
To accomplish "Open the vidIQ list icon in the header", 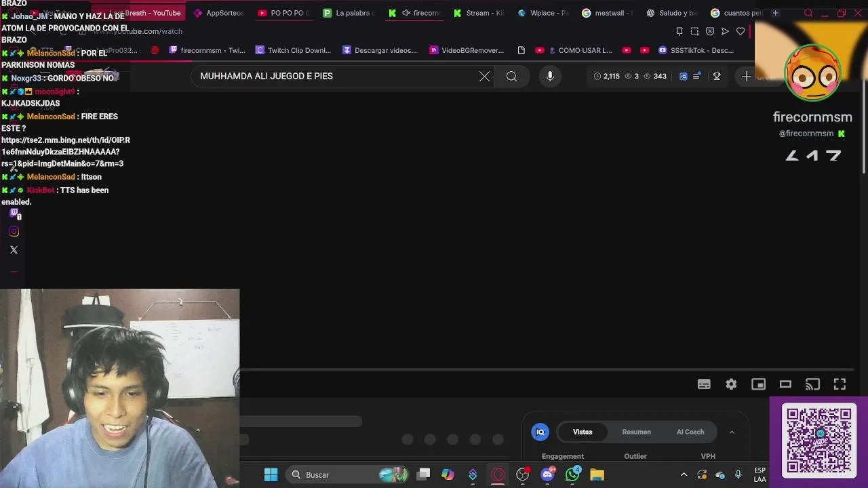I will 696,77.
